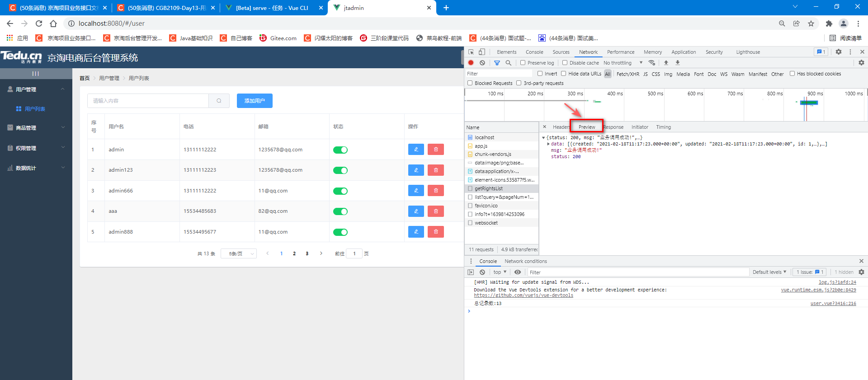This screenshot has width=868, height=380.
Task: Delete the admin888 user
Action: pyautogui.click(x=436, y=232)
